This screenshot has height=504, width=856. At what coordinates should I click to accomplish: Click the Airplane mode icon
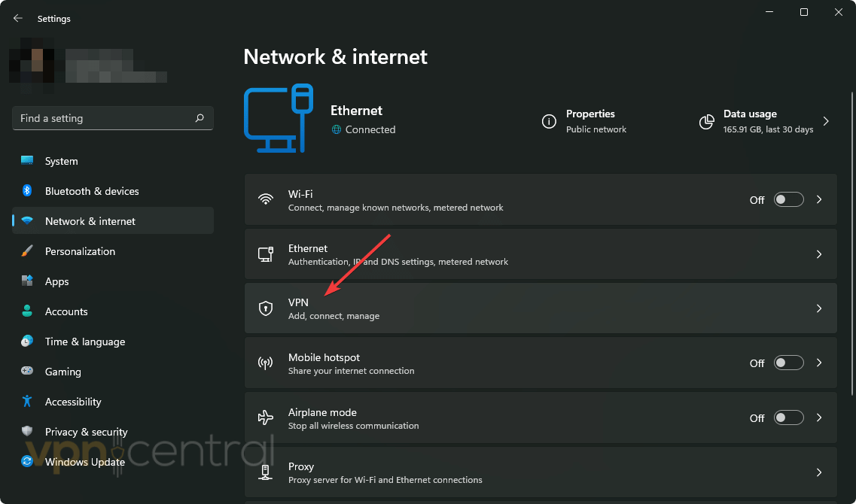[265, 417]
